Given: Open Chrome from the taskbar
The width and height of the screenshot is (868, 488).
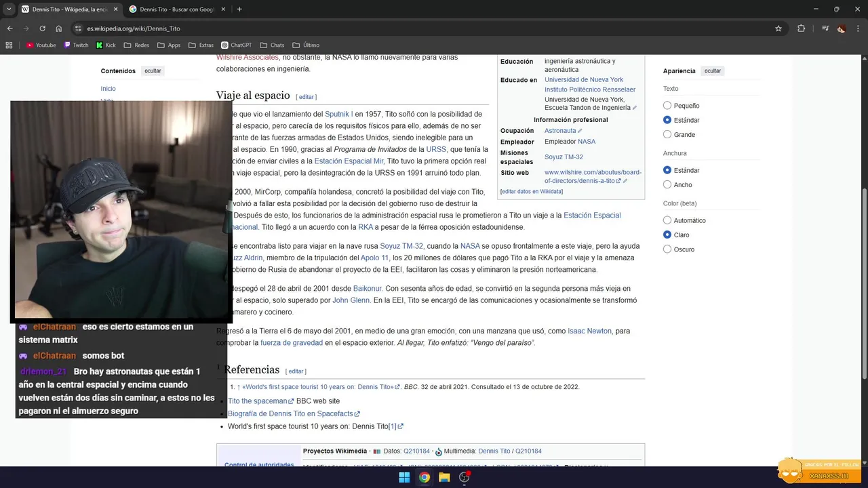Looking at the screenshot, I should tap(424, 477).
